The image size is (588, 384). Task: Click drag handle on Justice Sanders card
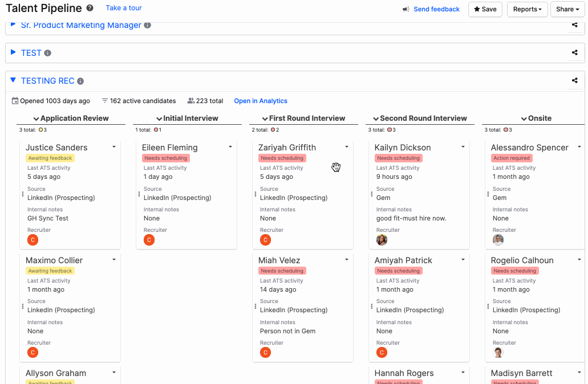click(23, 194)
